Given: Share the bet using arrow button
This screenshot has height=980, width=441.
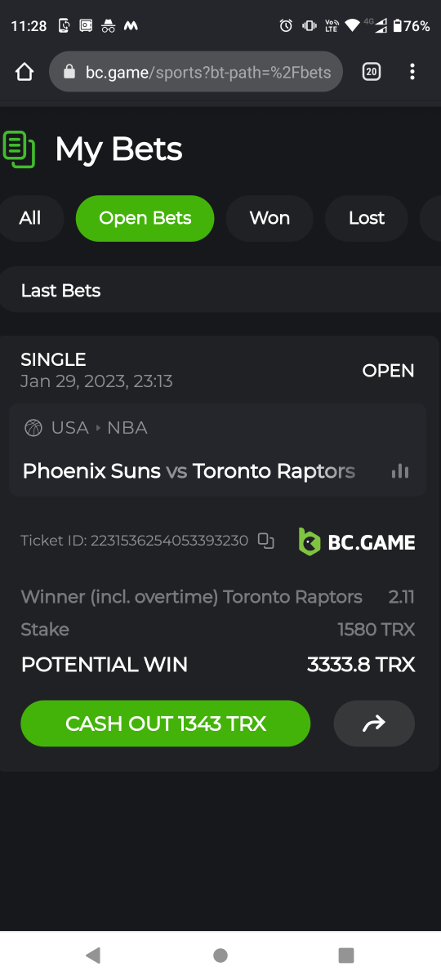Looking at the screenshot, I should coord(374,724).
